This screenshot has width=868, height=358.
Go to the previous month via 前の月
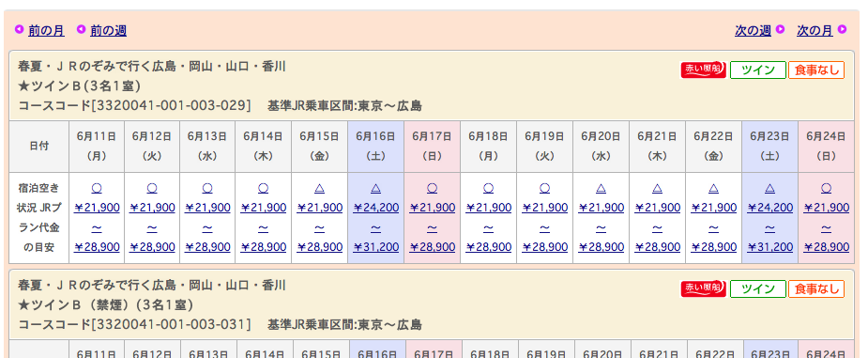46,30
